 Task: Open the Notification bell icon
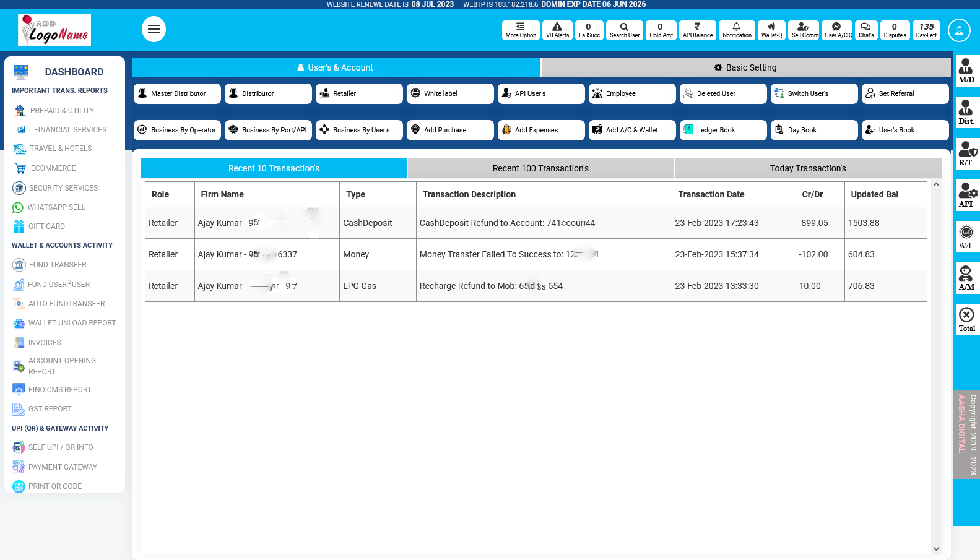(737, 27)
